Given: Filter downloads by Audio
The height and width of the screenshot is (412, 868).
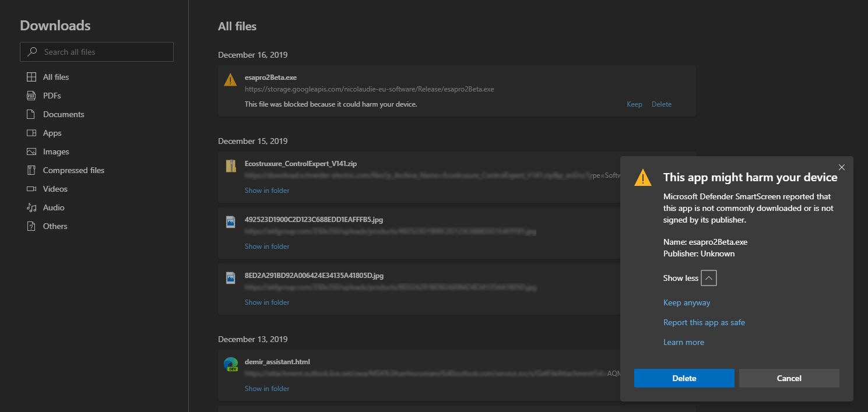Looking at the screenshot, I should [x=54, y=207].
